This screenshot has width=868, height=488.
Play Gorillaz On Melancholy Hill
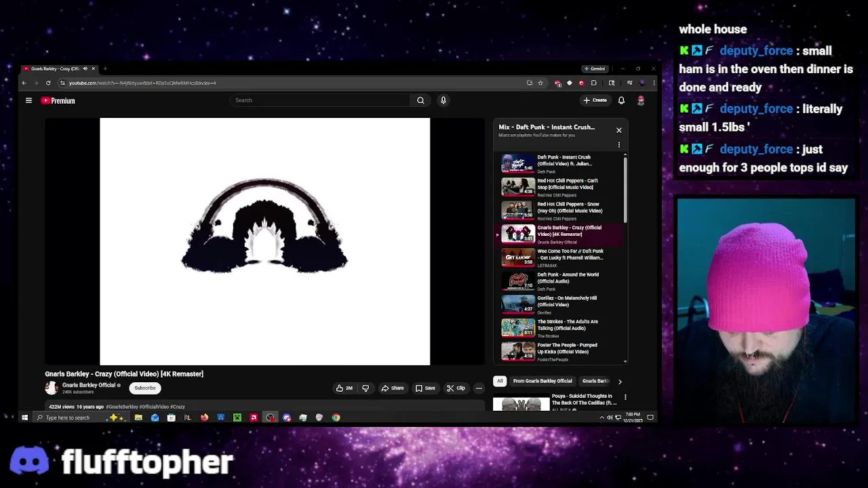coord(560,304)
